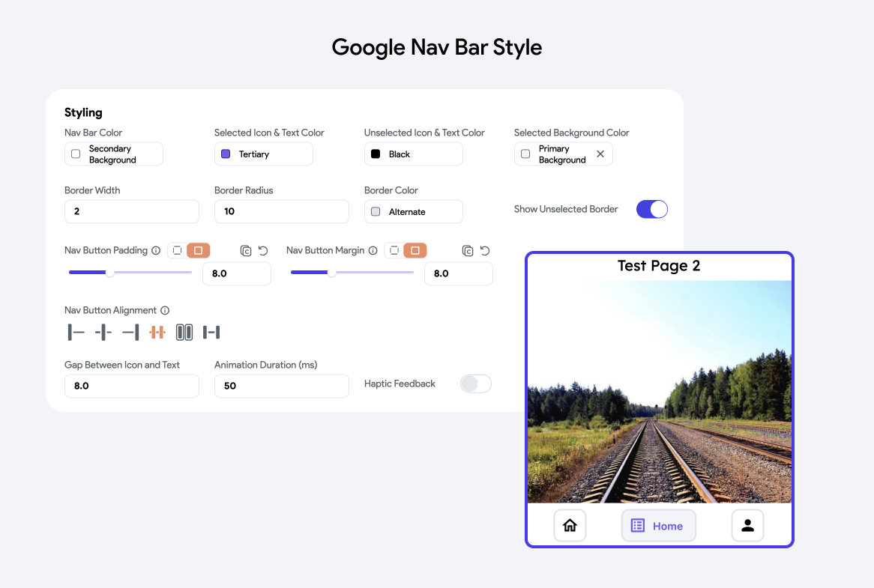Select align start nav button alignment icon

click(x=76, y=333)
